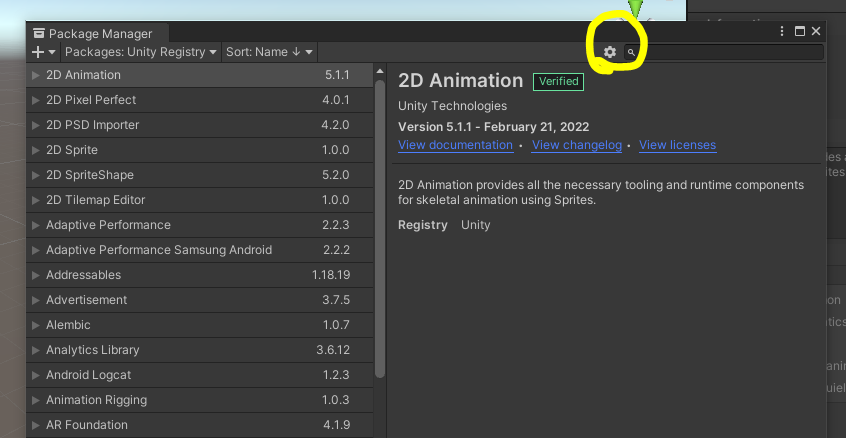The width and height of the screenshot is (846, 438).
Task: Click the Unity Technologies author text
Action: click(453, 106)
